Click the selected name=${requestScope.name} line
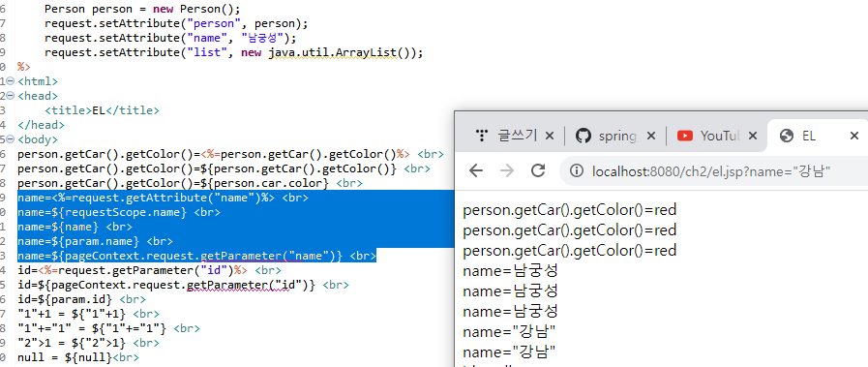The height and width of the screenshot is (367, 868). coord(119,212)
